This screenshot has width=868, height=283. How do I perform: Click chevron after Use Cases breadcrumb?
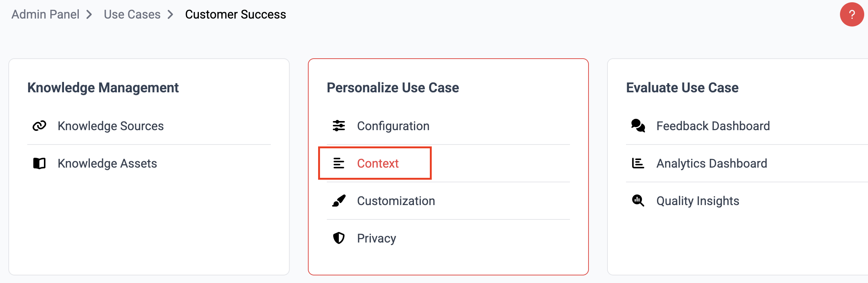point(170,15)
